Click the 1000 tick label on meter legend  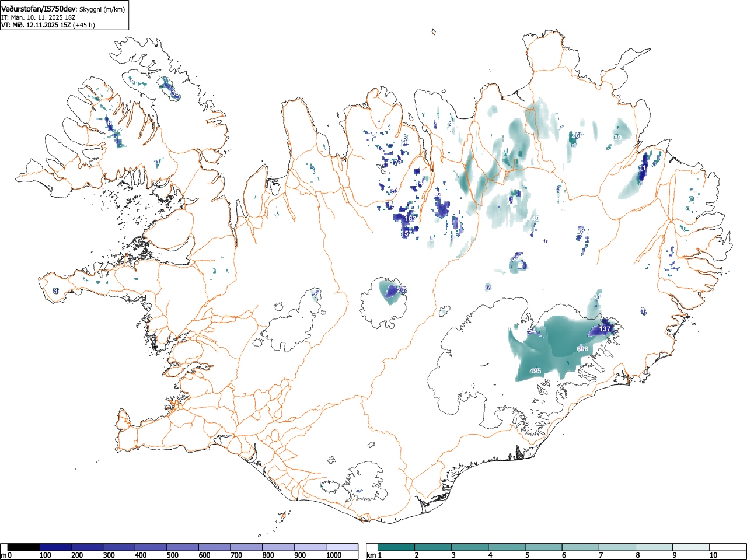coord(334,555)
